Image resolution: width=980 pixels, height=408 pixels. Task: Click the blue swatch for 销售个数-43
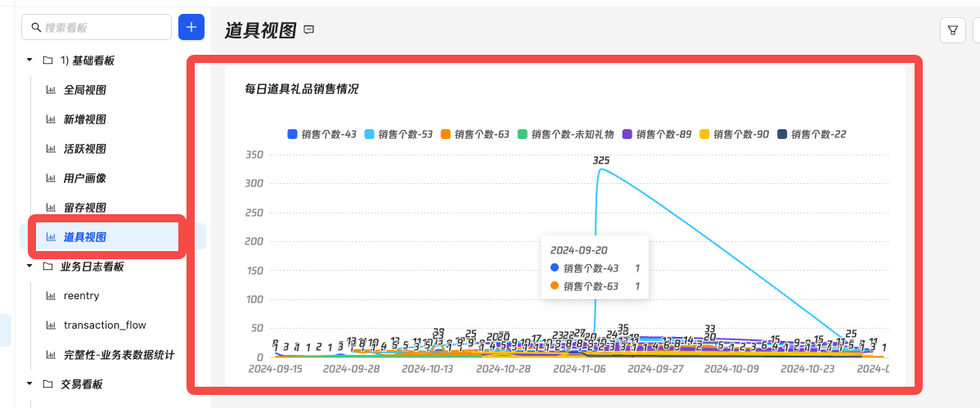tap(292, 134)
